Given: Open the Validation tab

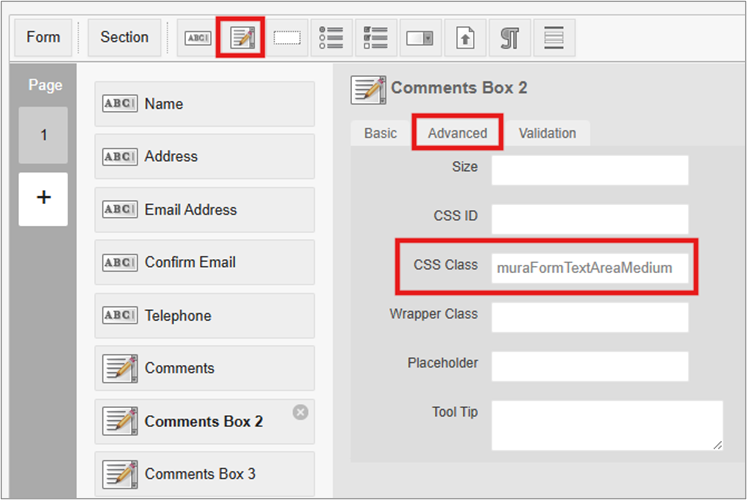Looking at the screenshot, I should point(547,133).
